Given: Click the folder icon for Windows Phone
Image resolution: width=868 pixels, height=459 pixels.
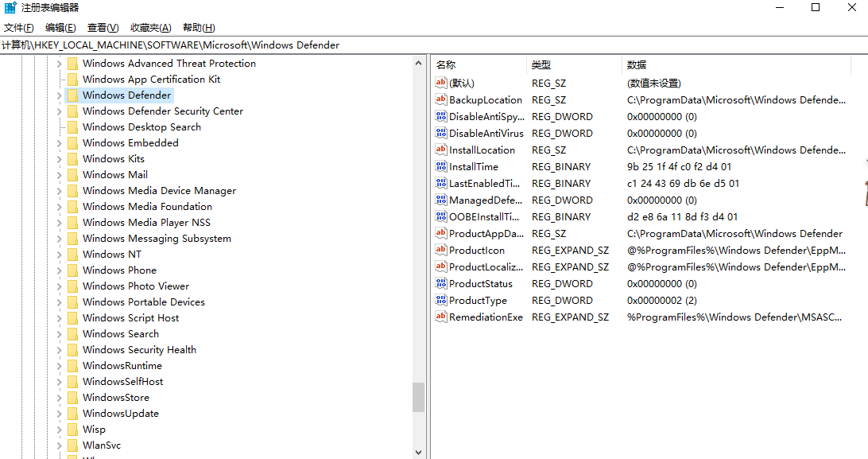Looking at the screenshot, I should coord(72,270).
